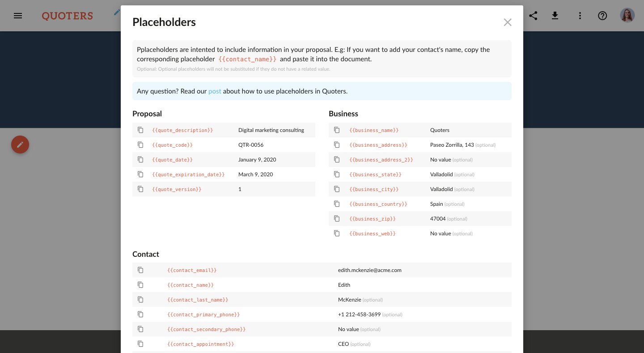
Task: Copy the contact_primary_phone placeholder
Action: [x=140, y=314]
